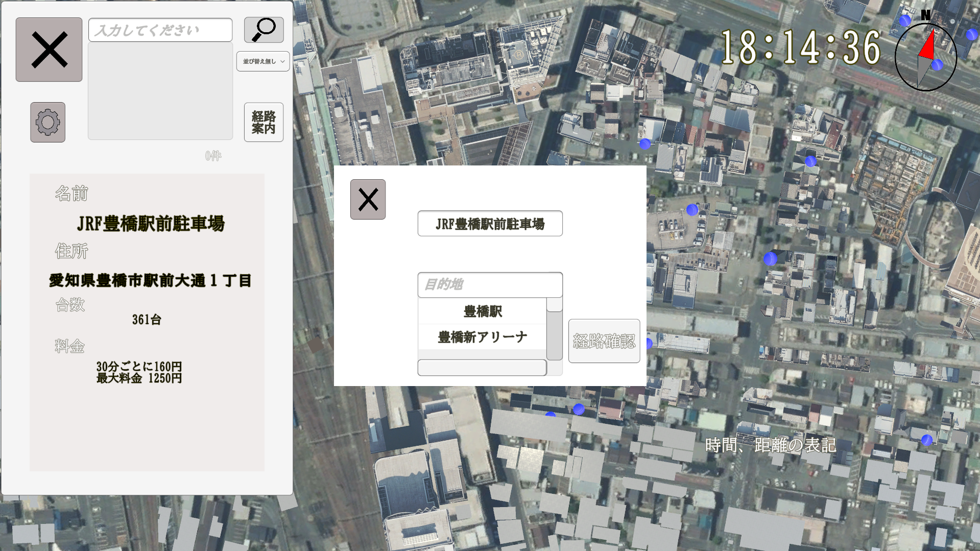Click the empty field below destination list
This screenshot has width=980, height=551.
[x=482, y=368]
